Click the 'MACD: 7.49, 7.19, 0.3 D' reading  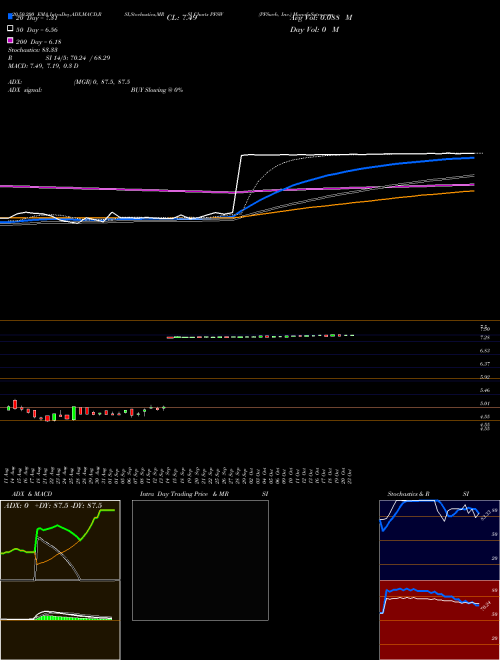(x=43, y=66)
